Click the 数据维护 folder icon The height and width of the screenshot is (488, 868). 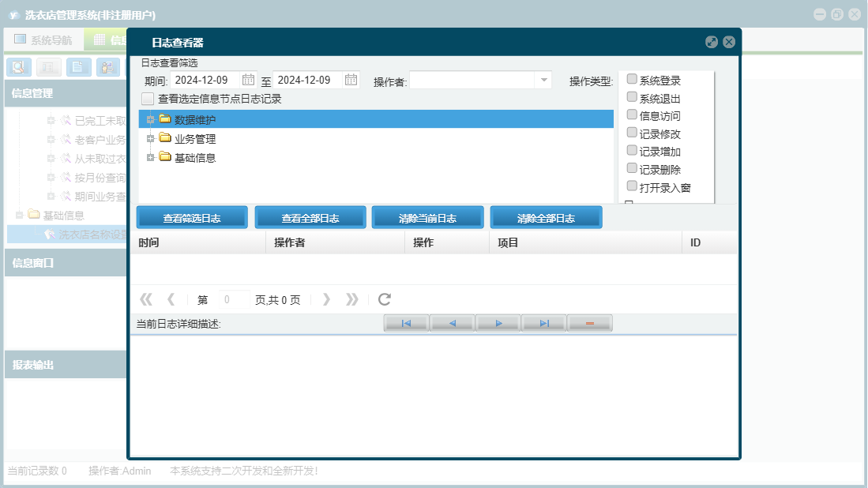coord(165,118)
